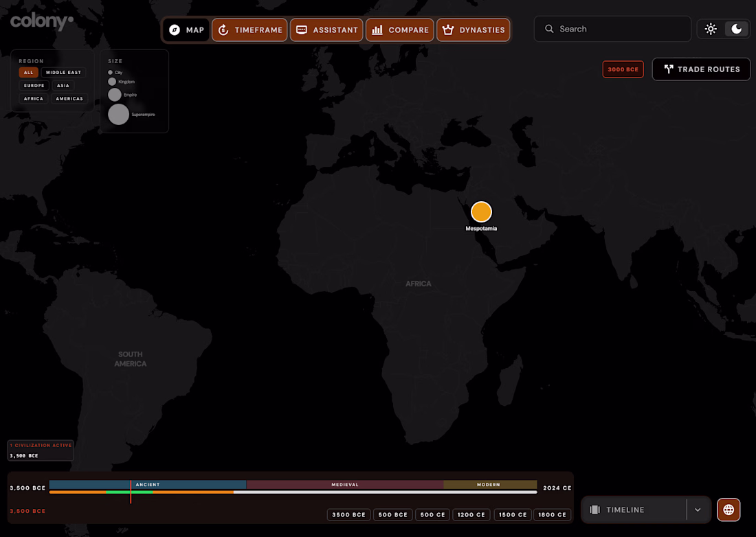
Task: Filter by Middle East region
Action: point(64,72)
